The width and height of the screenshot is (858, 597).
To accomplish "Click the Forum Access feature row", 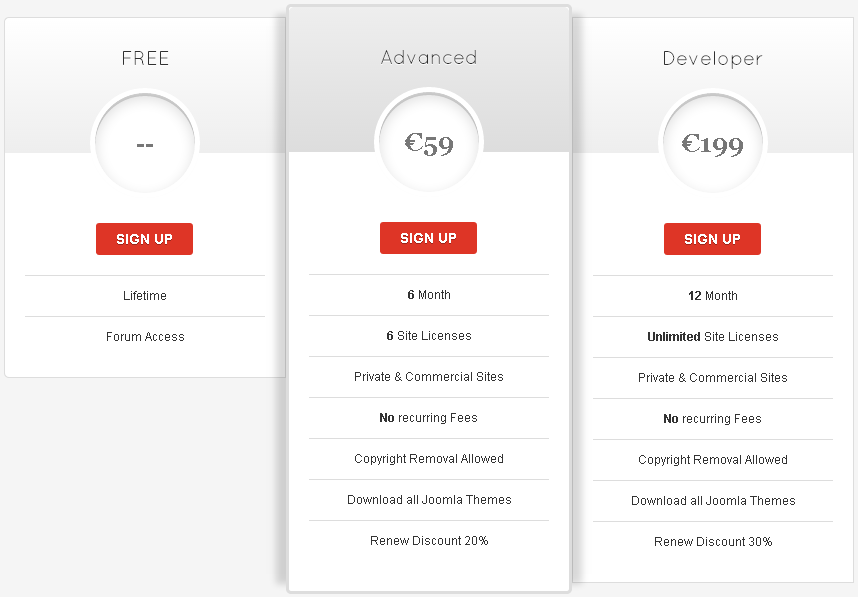I will 145,337.
